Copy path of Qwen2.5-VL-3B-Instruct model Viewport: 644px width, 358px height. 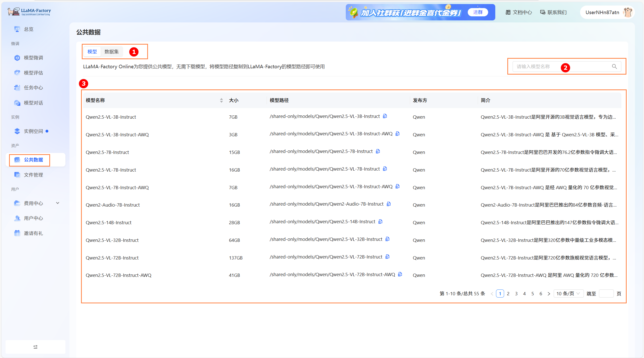pos(385,116)
